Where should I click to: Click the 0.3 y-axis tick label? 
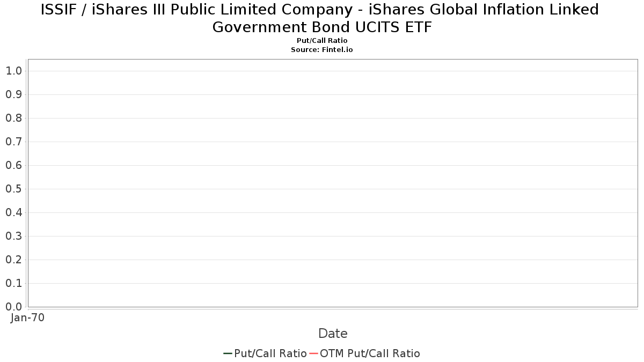point(13,236)
